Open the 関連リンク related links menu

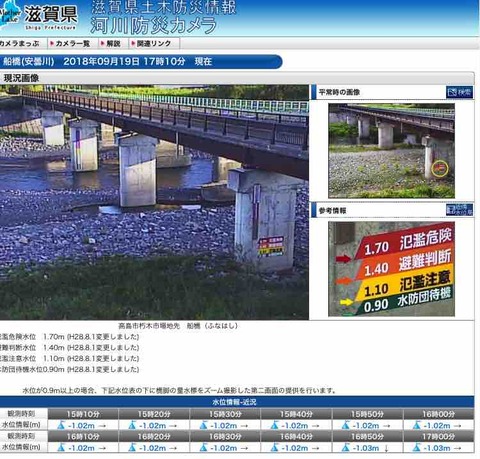[x=152, y=44]
